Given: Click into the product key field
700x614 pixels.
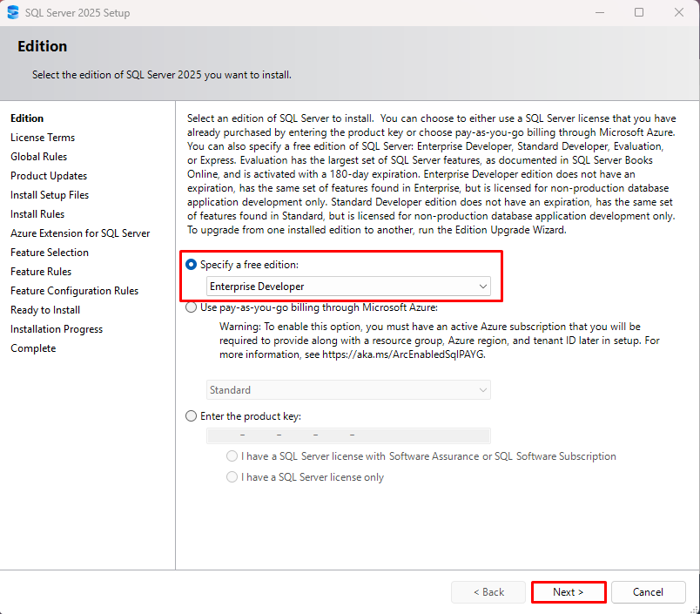Looking at the screenshot, I should [348, 435].
